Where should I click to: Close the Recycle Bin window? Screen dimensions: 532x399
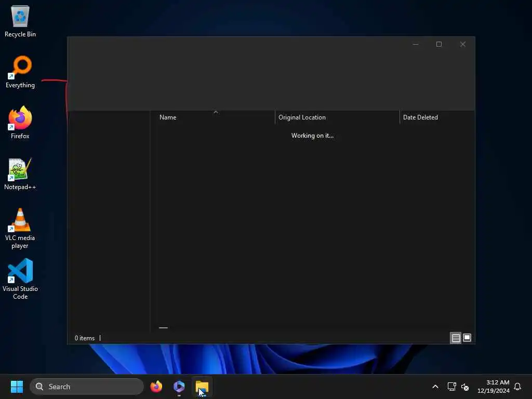click(x=463, y=44)
